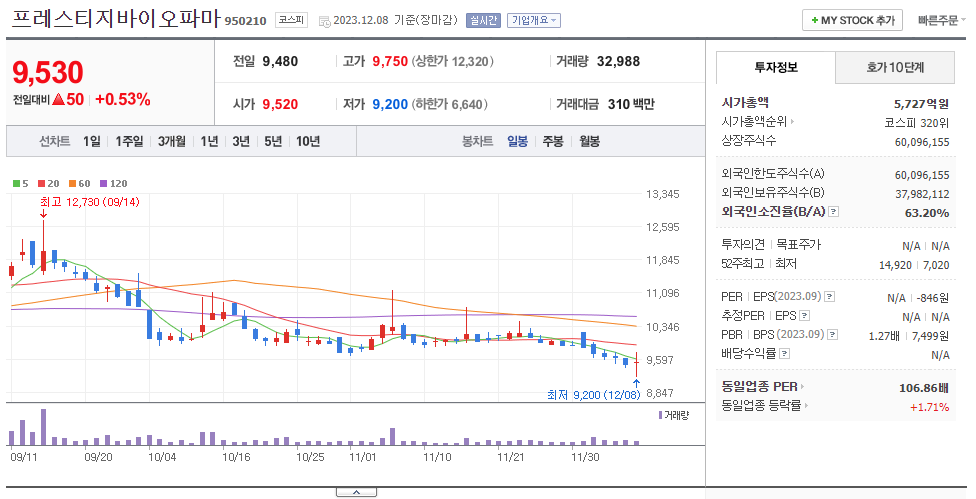Click the 투자의견 link

click(x=743, y=245)
